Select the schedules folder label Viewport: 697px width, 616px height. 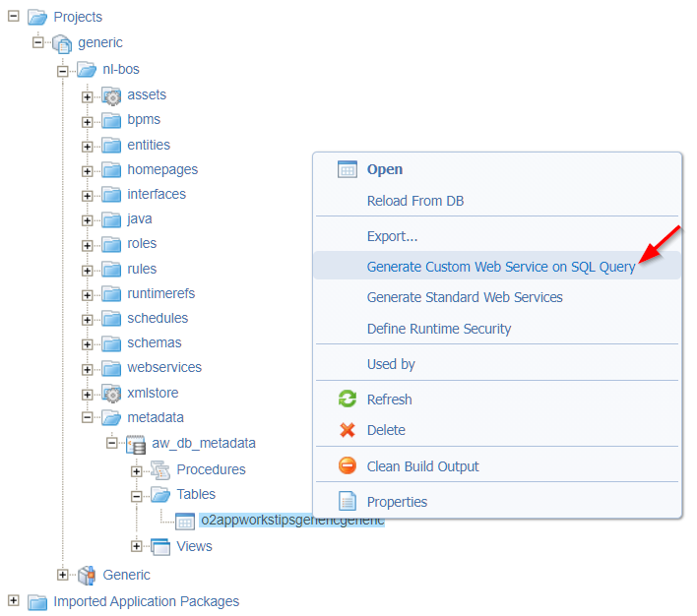tap(158, 318)
